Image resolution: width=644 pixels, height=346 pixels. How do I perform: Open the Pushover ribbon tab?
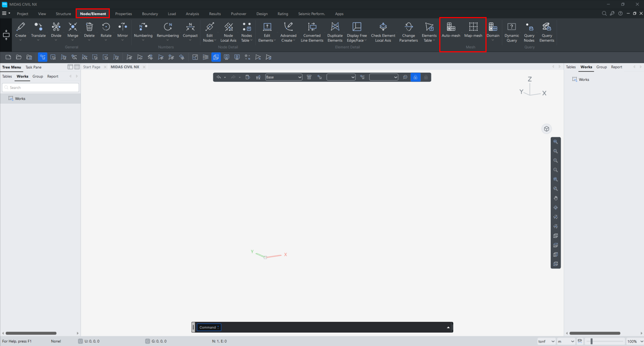point(239,14)
